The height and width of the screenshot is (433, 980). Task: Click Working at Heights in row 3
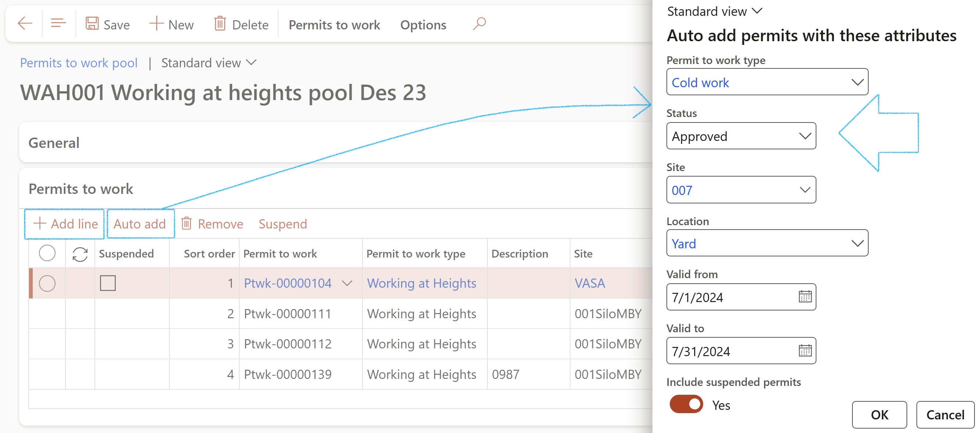pyautogui.click(x=422, y=344)
